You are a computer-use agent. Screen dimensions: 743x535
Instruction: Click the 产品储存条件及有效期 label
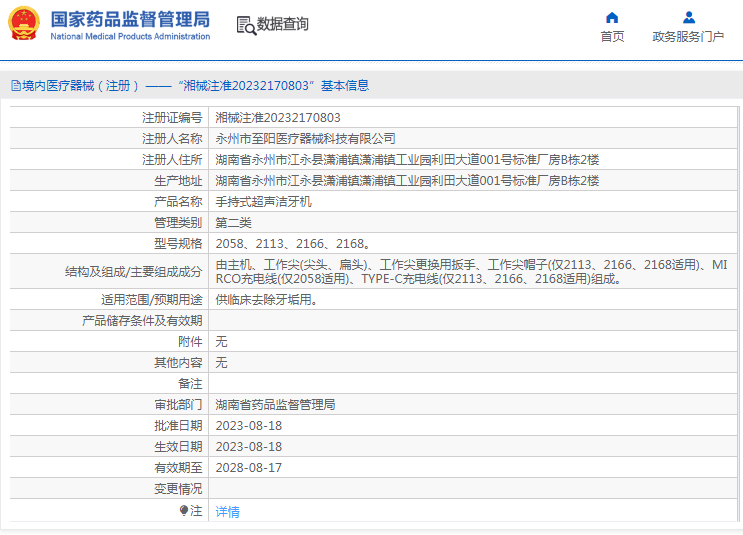[142, 321]
